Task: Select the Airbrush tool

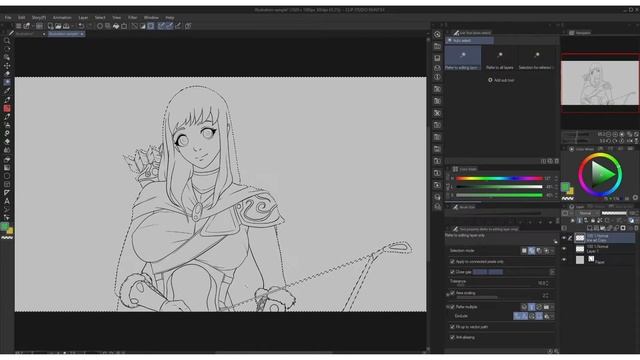Action: click(x=7, y=125)
